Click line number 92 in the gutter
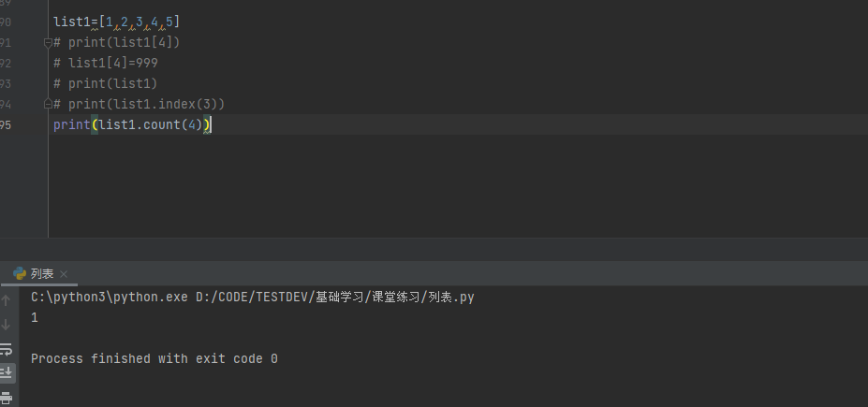The image size is (868, 407). (6, 63)
